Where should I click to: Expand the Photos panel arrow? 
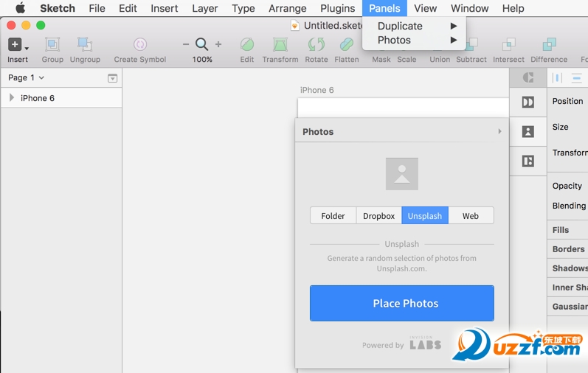click(x=499, y=131)
